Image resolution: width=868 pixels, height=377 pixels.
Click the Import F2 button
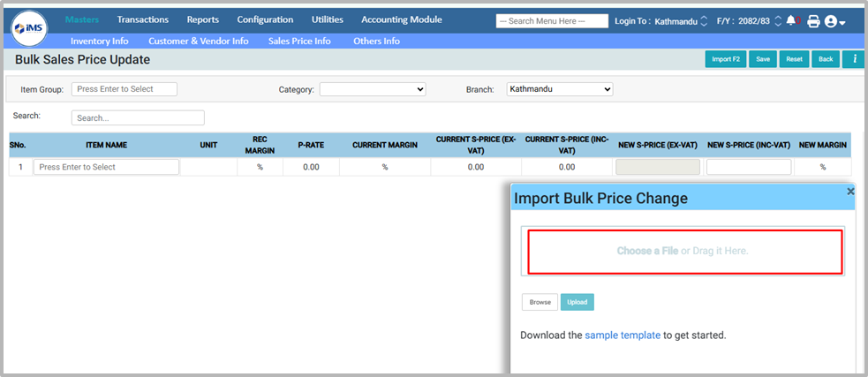pos(725,59)
